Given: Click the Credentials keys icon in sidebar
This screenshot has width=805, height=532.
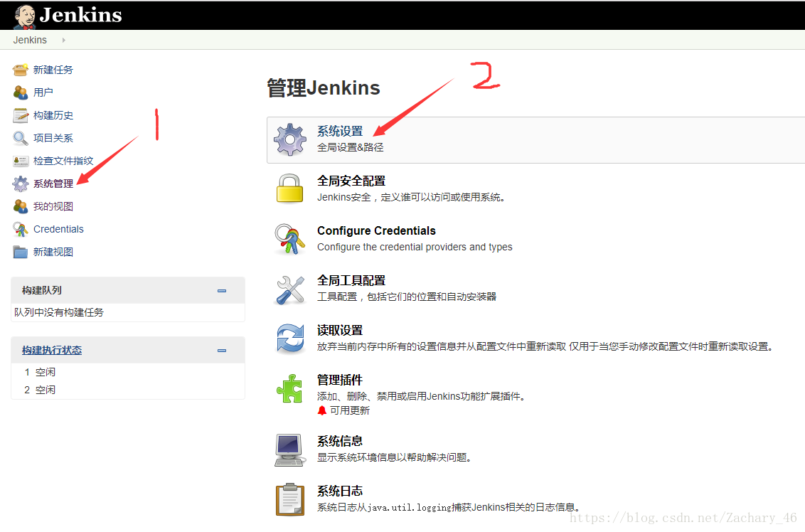Looking at the screenshot, I should tap(21, 229).
